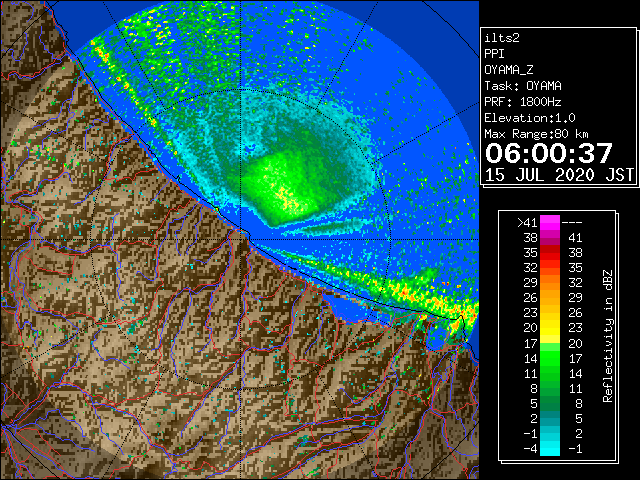Click the yellow 20–23 dBZ legend swatch
Viewport: 640px width, 480px height.
coord(550,328)
